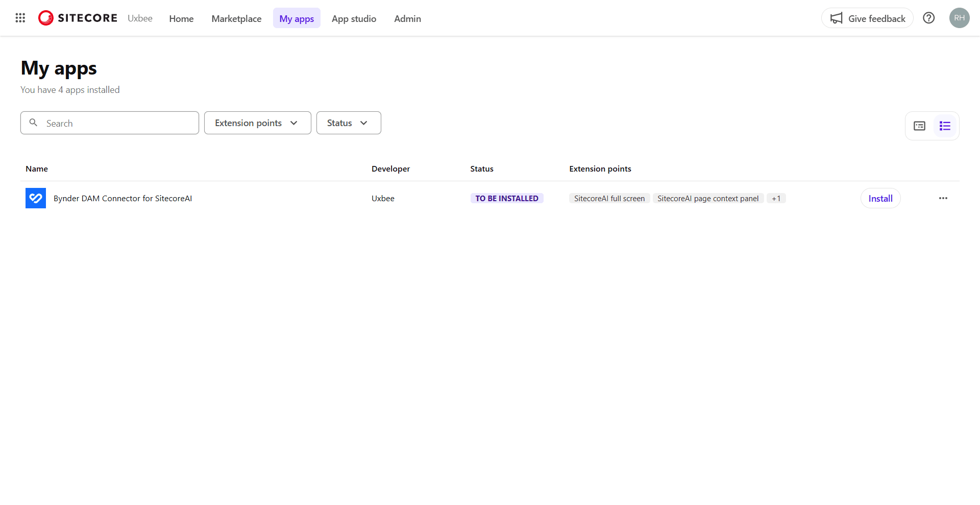This screenshot has height=505, width=980.
Task: Click the search magnifier icon
Action: pyautogui.click(x=34, y=123)
